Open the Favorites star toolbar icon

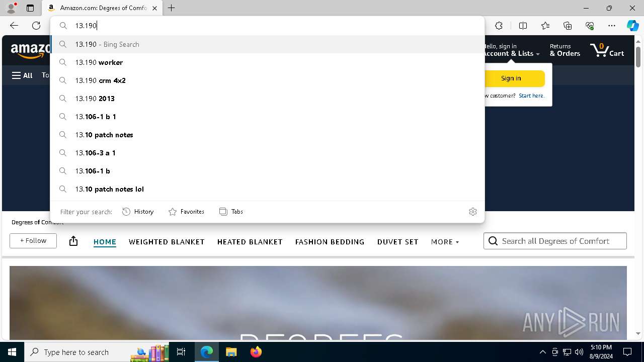545,26
